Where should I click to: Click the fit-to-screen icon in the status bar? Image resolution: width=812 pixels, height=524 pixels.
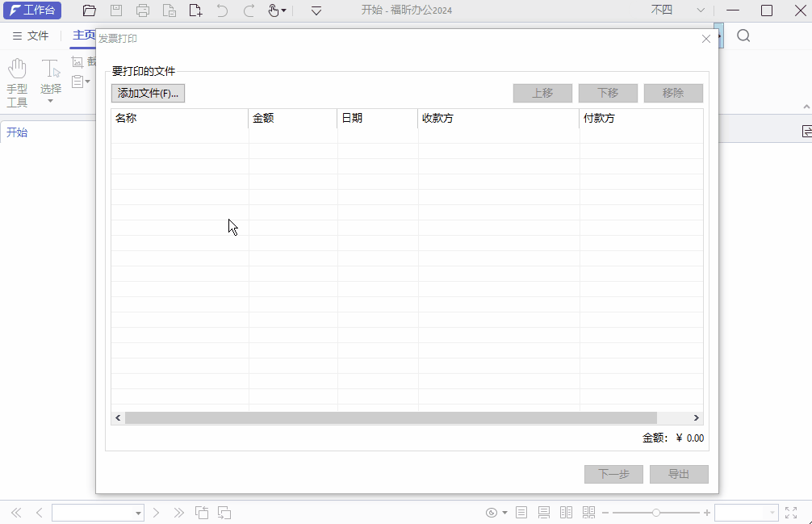pyautogui.click(x=792, y=512)
